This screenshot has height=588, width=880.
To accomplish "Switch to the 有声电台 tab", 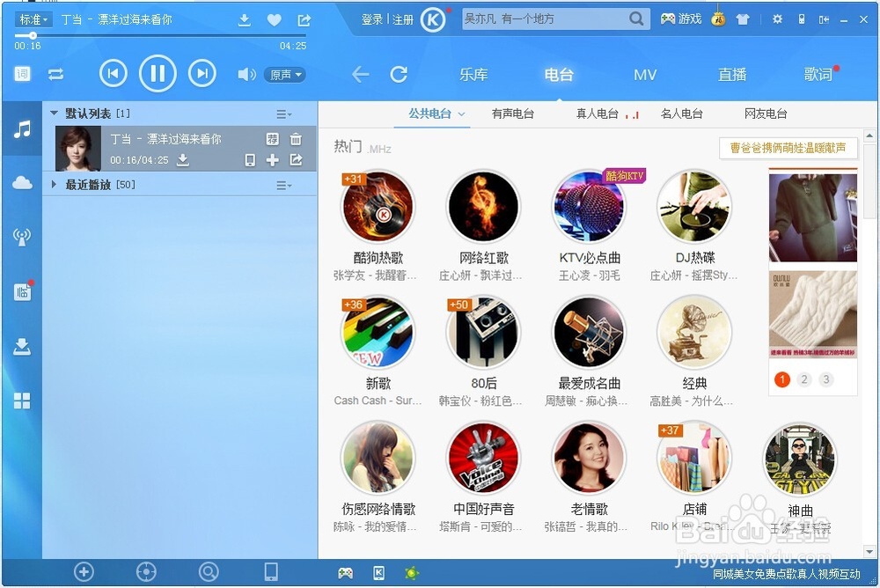I will [514, 114].
